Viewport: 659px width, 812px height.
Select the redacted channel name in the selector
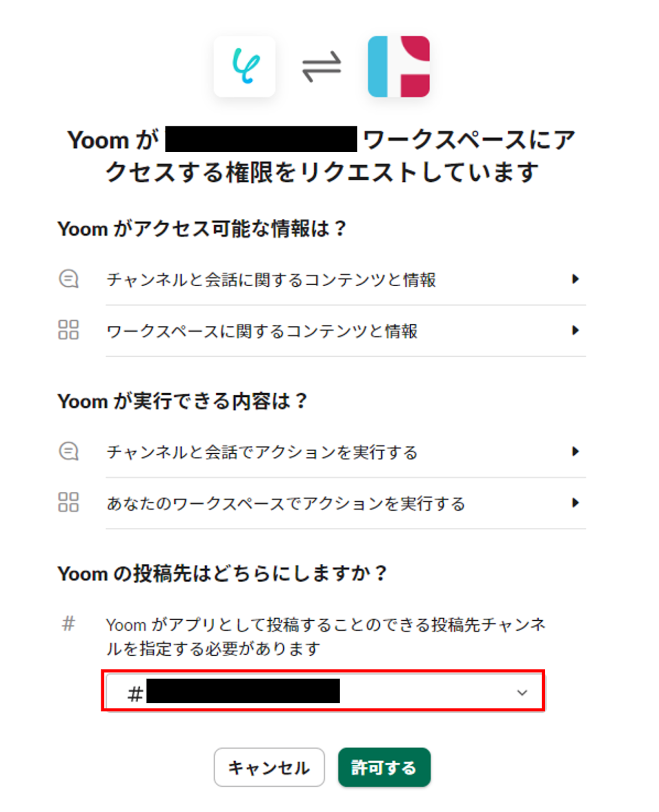(244, 691)
